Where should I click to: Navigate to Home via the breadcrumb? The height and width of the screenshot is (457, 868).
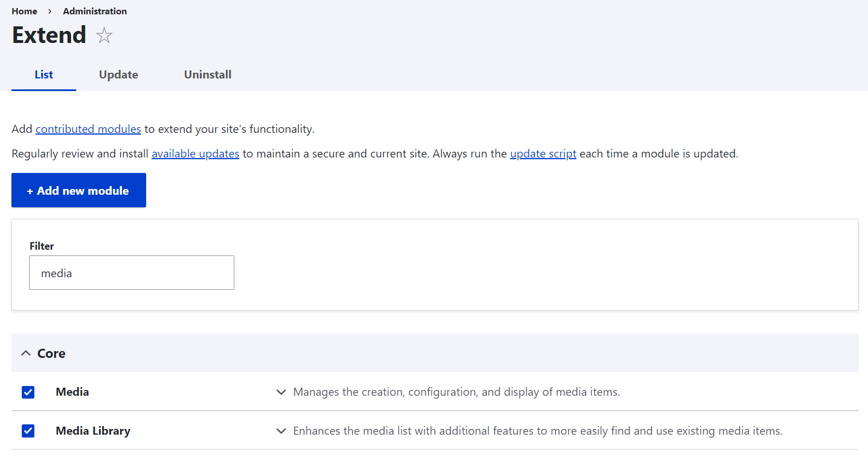[x=24, y=11]
